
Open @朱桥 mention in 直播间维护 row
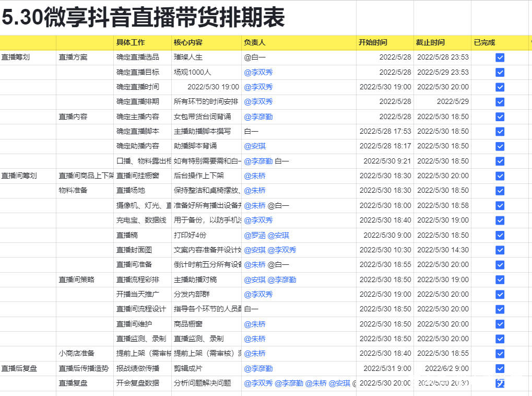pyautogui.click(x=255, y=324)
